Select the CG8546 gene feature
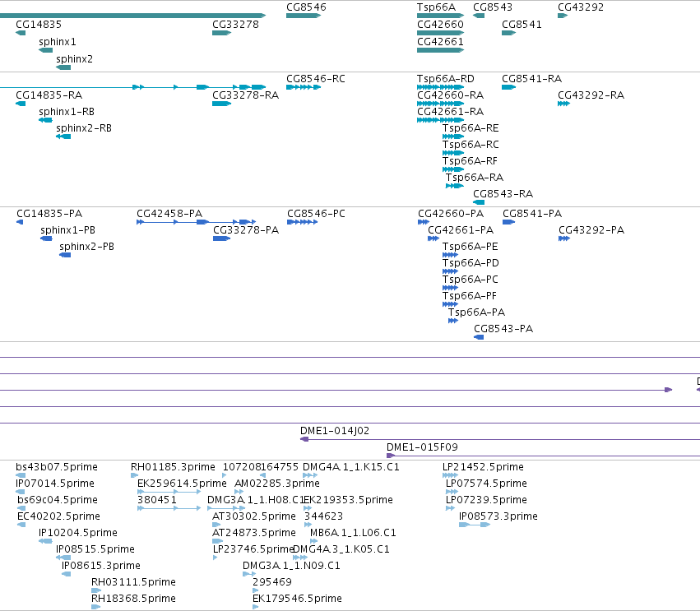The height and width of the screenshot is (611, 700). (304, 16)
